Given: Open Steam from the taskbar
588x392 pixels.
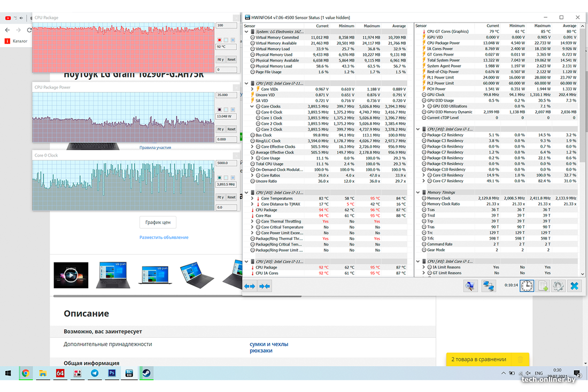Looking at the screenshot, I should (x=146, y=373).
